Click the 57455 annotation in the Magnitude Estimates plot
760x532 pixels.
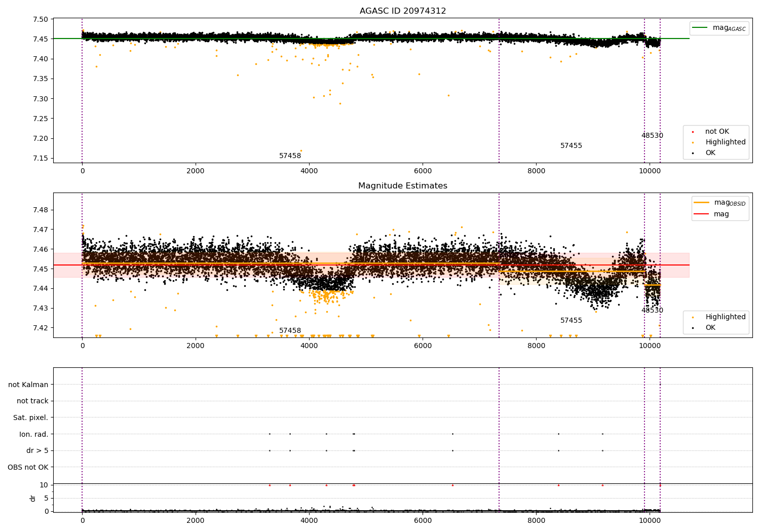571,321
